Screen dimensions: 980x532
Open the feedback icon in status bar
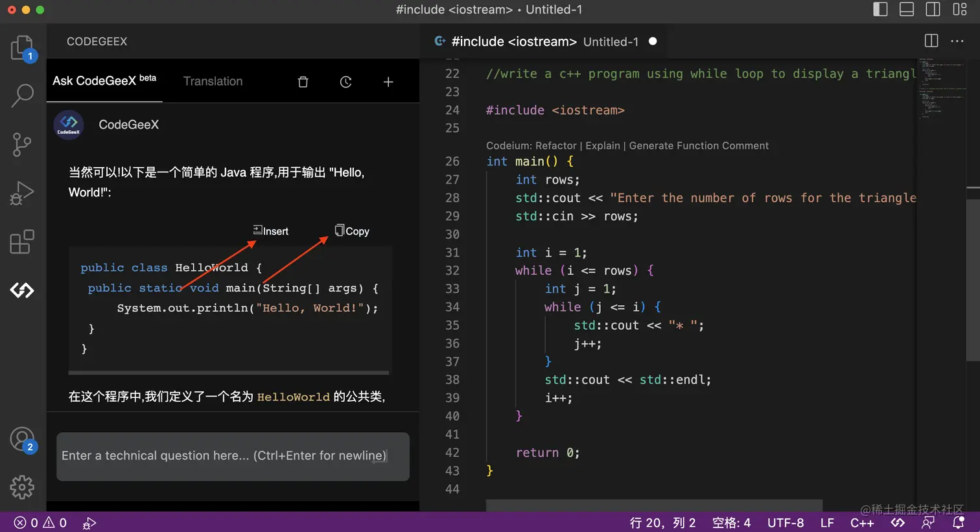[928, 522]
